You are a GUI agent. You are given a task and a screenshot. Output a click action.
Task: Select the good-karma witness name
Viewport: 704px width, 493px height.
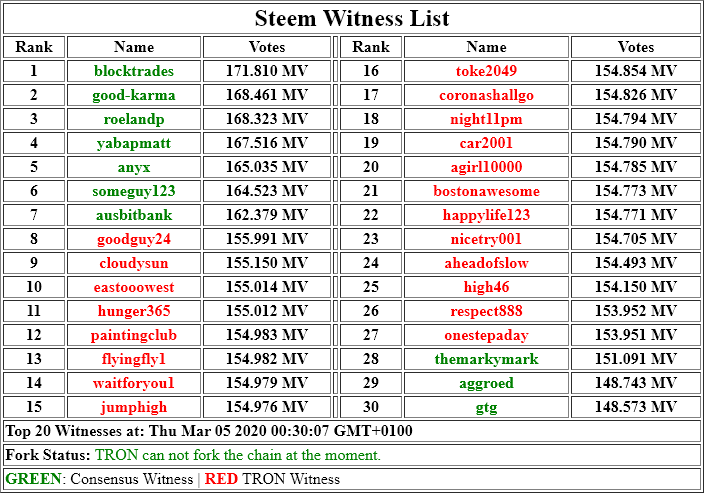(x=134, y=95)
